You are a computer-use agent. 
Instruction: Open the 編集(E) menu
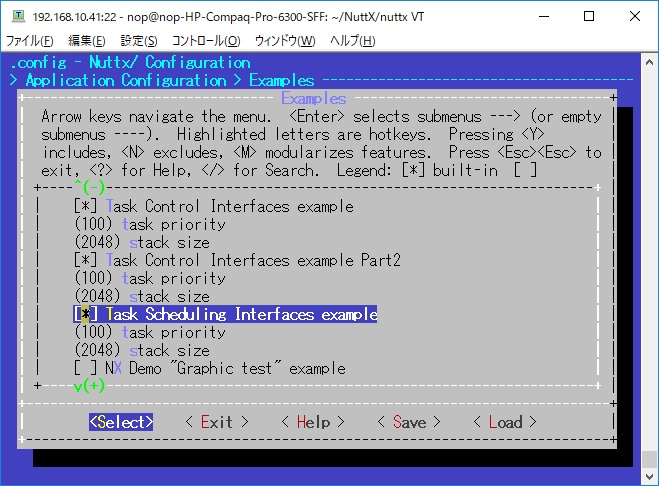[x=87, y=41]
